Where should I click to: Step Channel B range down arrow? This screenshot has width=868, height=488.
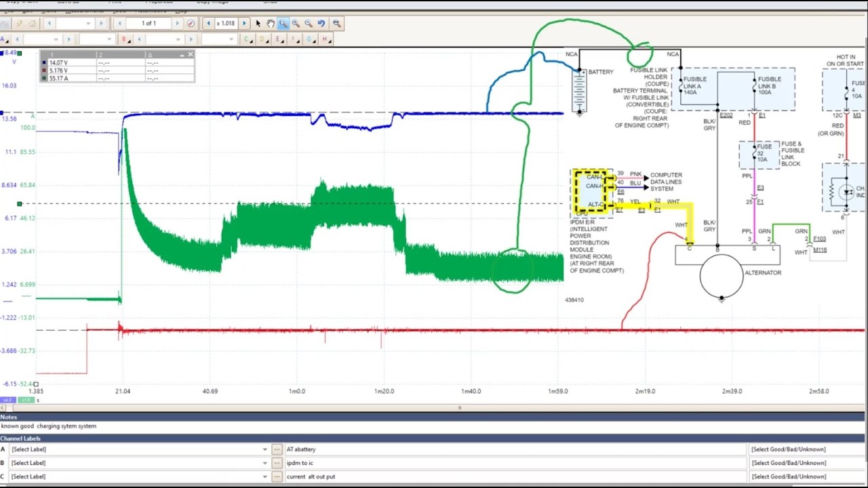pos(139,39)
